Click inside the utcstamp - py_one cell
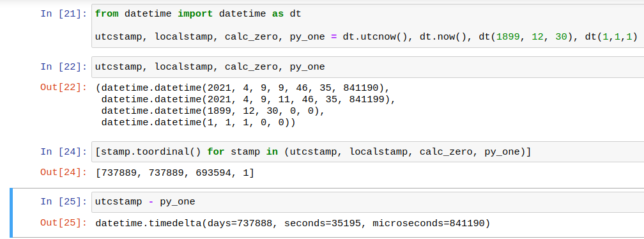The image size is (644, 239). (367, 202)
